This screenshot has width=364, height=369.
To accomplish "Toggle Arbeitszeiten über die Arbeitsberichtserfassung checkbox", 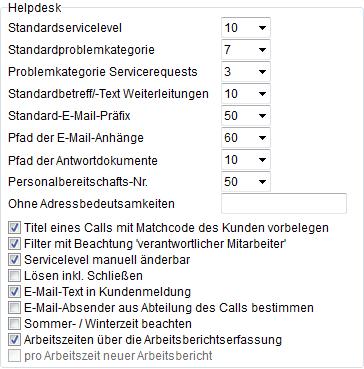I will tap(15, 340).
